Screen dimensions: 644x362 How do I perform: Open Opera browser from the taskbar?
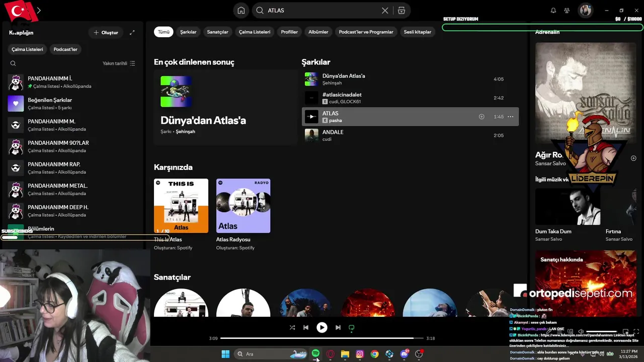click(x=331, y=354)
